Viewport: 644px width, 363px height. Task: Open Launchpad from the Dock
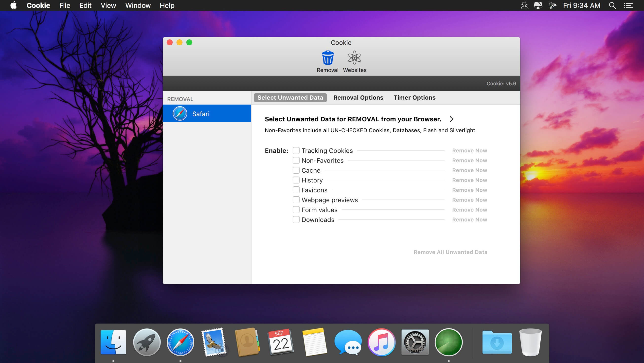[x=147, y=342]
